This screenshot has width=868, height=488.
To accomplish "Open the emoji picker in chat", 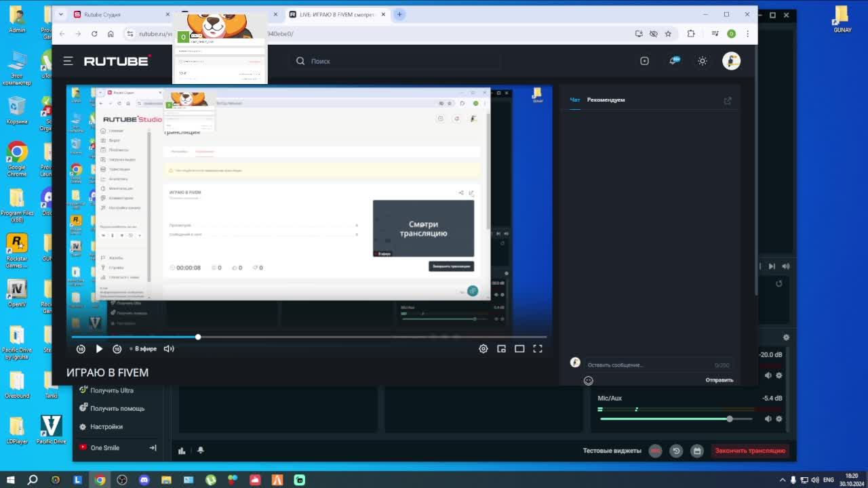I will [589, 381].
